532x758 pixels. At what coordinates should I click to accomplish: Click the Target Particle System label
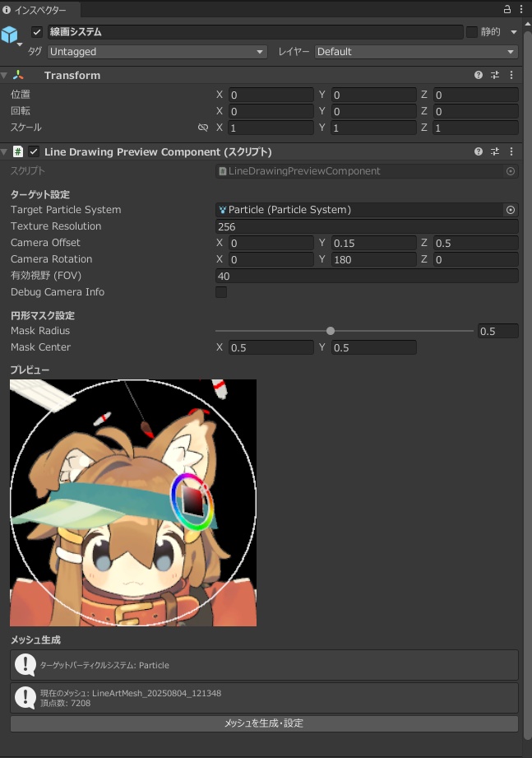[66, 210]
